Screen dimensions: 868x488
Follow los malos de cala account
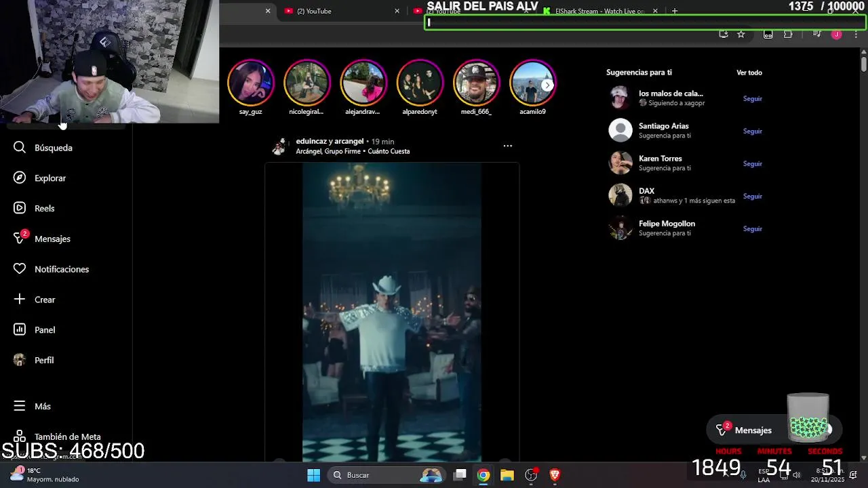click(752, 98)
